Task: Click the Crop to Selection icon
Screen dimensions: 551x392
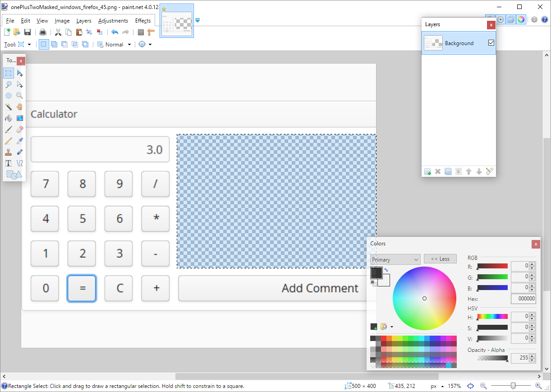Action: point(89,32)
